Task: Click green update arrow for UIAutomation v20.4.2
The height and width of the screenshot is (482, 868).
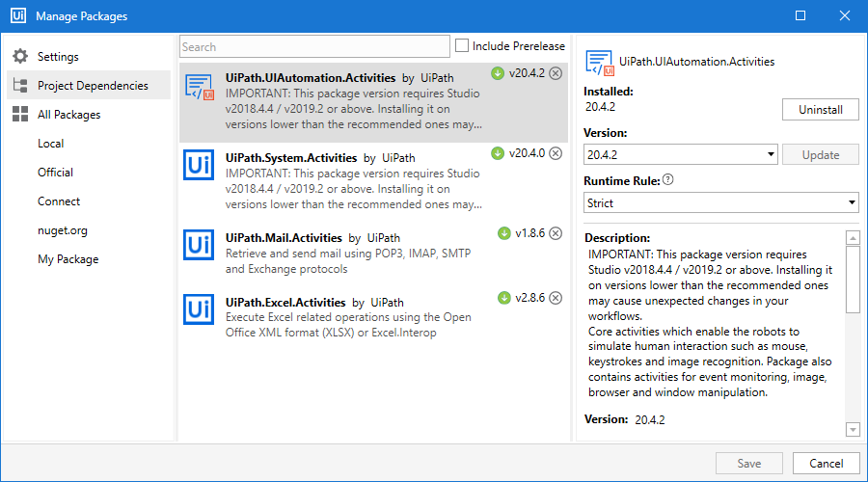Action: [498, 73]
